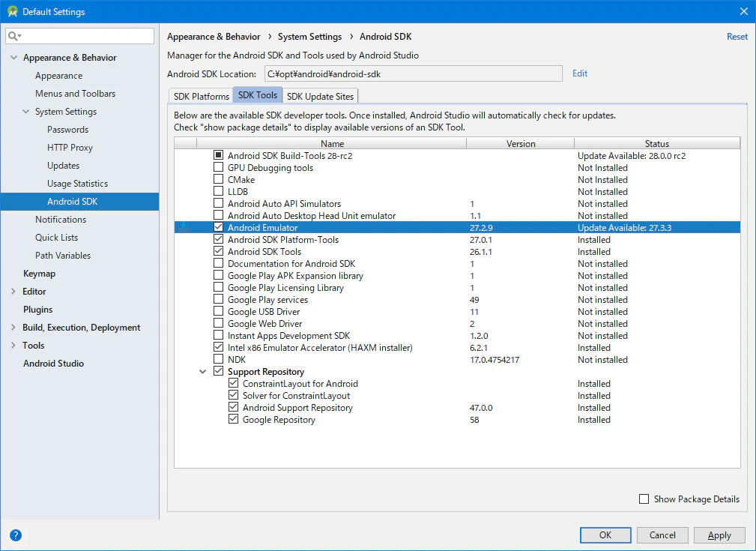Select Usage Statistics item

[x=78, y=184]
